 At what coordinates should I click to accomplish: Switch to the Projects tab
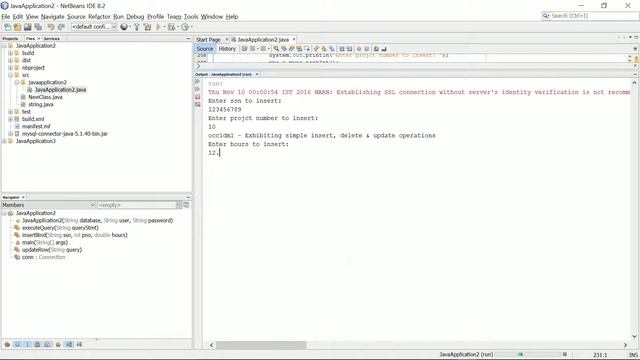click(x=10, y=38)
